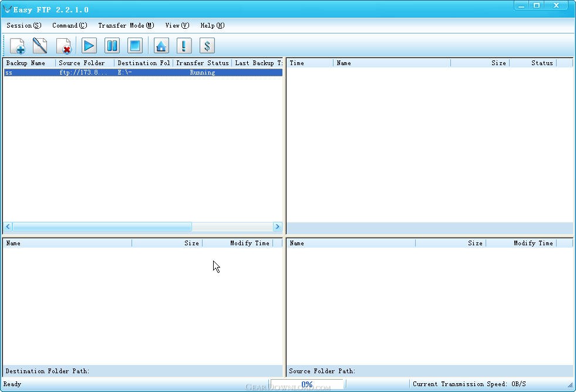
Task: Click the Last Backup T column header
Action: point(258,63)
